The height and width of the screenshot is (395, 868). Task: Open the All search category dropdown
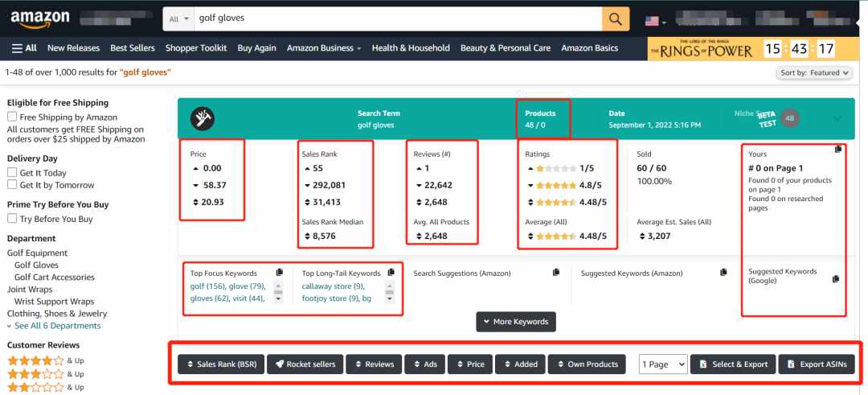(x=178, y=19)
